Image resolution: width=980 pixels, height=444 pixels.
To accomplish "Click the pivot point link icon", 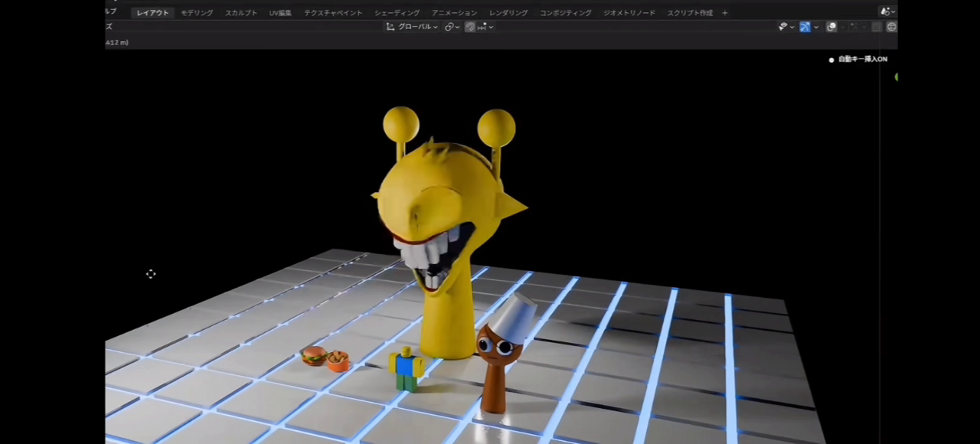I will (449, 27).
